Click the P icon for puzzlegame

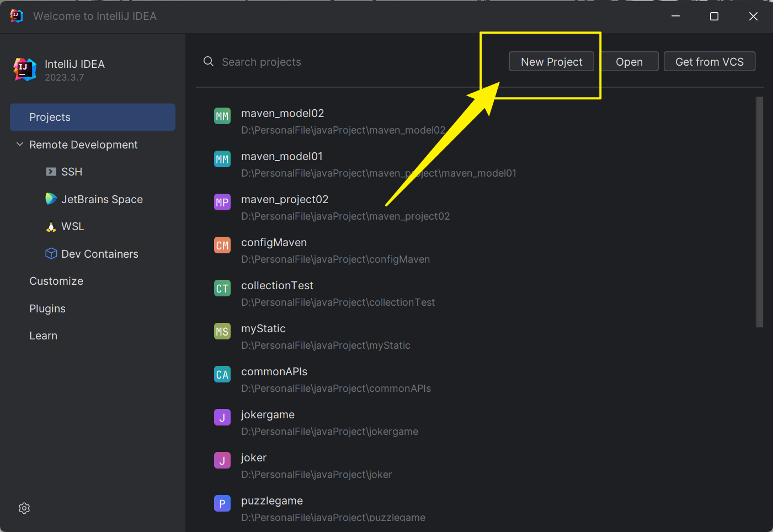222,503
